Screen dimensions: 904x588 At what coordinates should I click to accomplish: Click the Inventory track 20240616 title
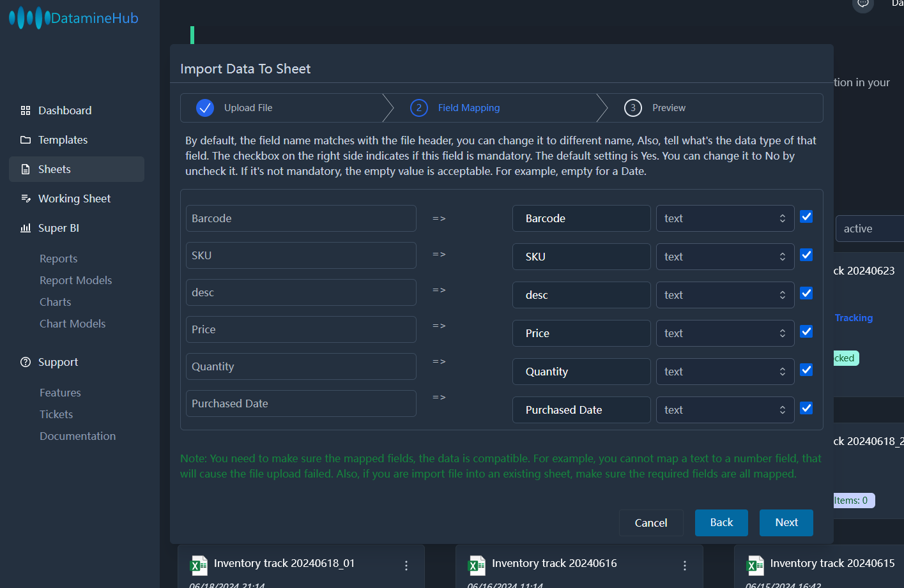click(555, 563)
